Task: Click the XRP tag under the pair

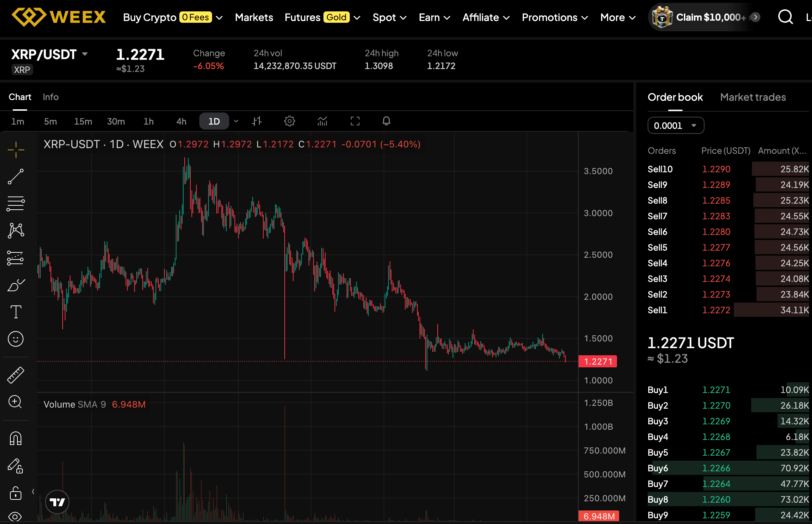Action: pyautogui.click(x=22, y=69)
